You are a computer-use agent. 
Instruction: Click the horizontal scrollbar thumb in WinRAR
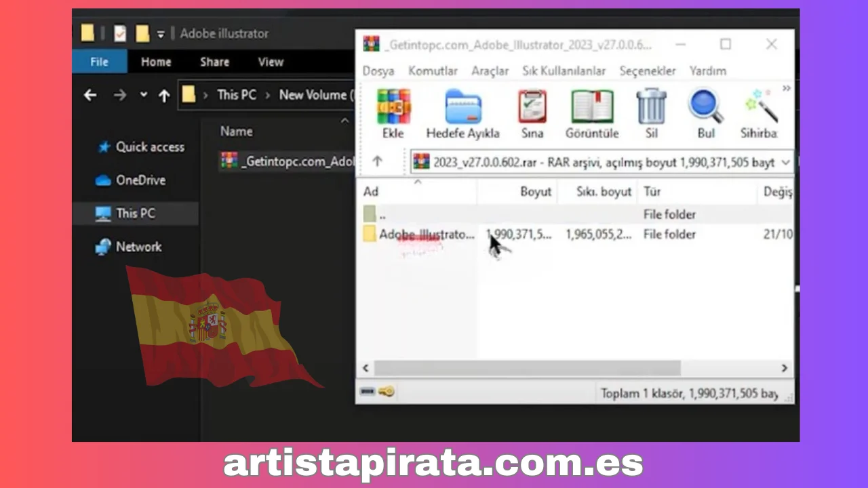(x=527, y=368)
